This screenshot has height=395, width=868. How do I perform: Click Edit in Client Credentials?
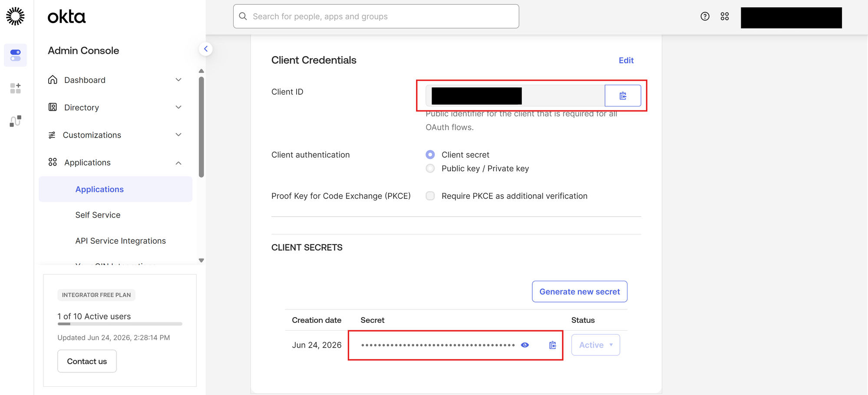click(626, 60)
